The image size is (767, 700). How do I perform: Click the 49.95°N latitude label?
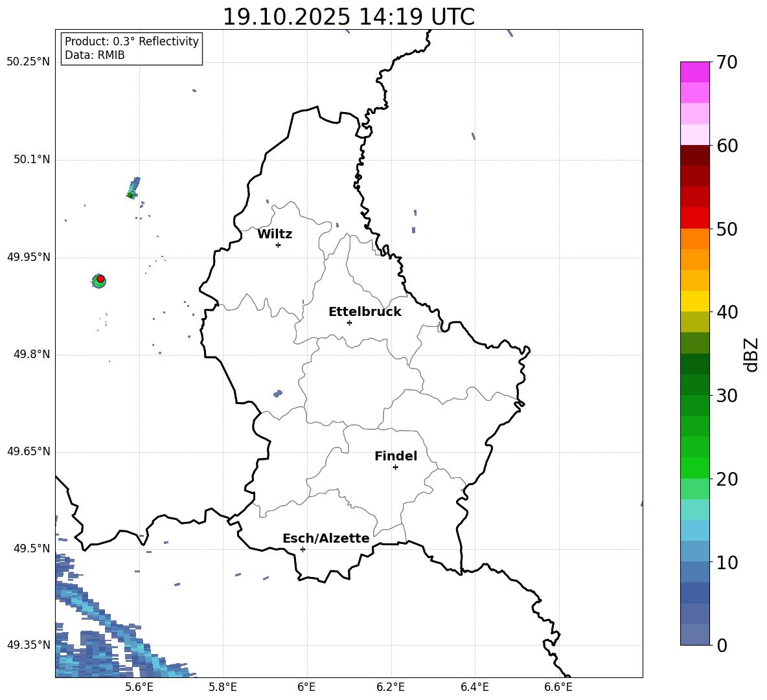pyautogui.click(x=29, y=257)
